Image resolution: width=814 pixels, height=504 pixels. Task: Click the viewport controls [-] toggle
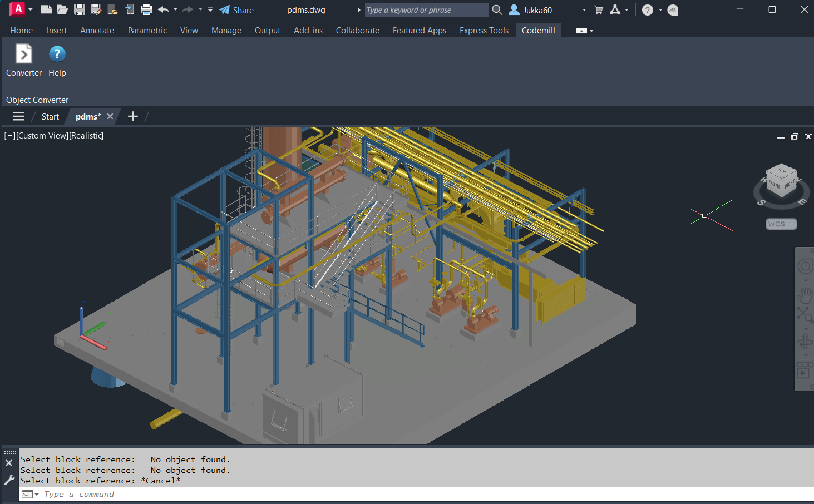[x=9, y=136]
